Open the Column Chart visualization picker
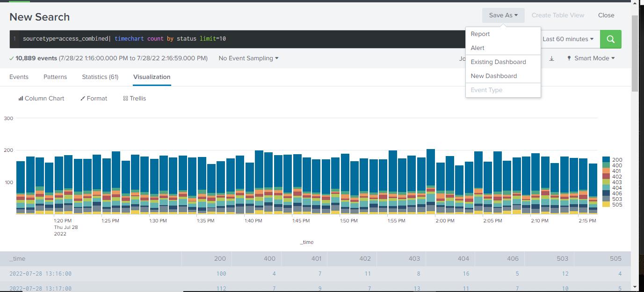Image resolution: width=644 pixels, height=292 pixels. tap(41, 99)
